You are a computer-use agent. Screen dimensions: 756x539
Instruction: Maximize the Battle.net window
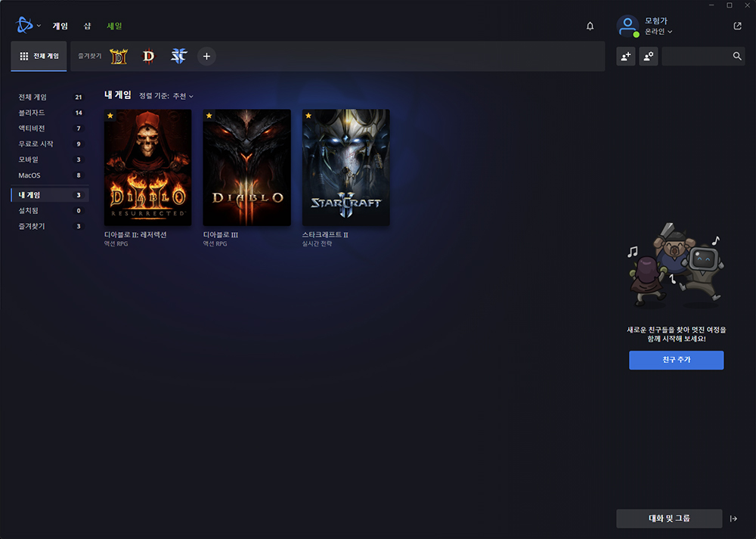point(730,5)
